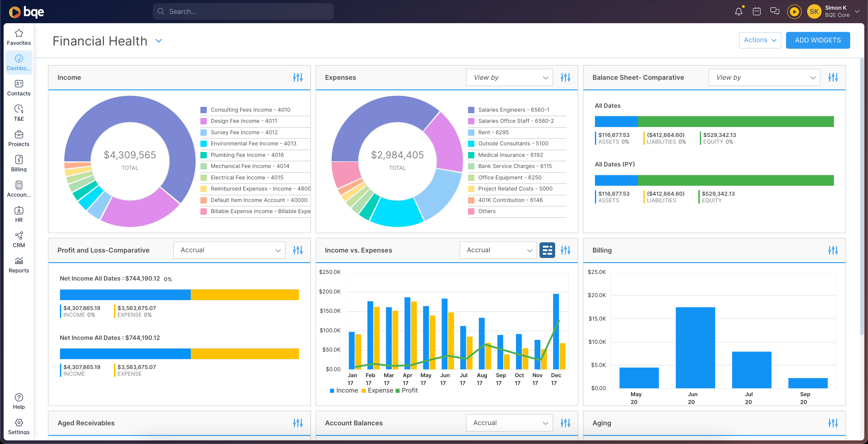
Task: Open the Actions menu
Action: [760, 40]
